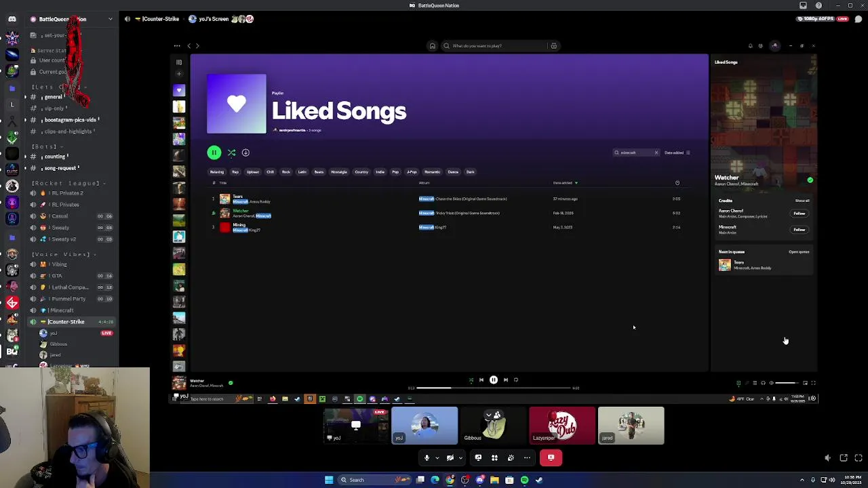Image resolution: width=868 pixels, height=488 pixels.
Task: Click Show all in Credits panel
Action: (x=802, y=201)
